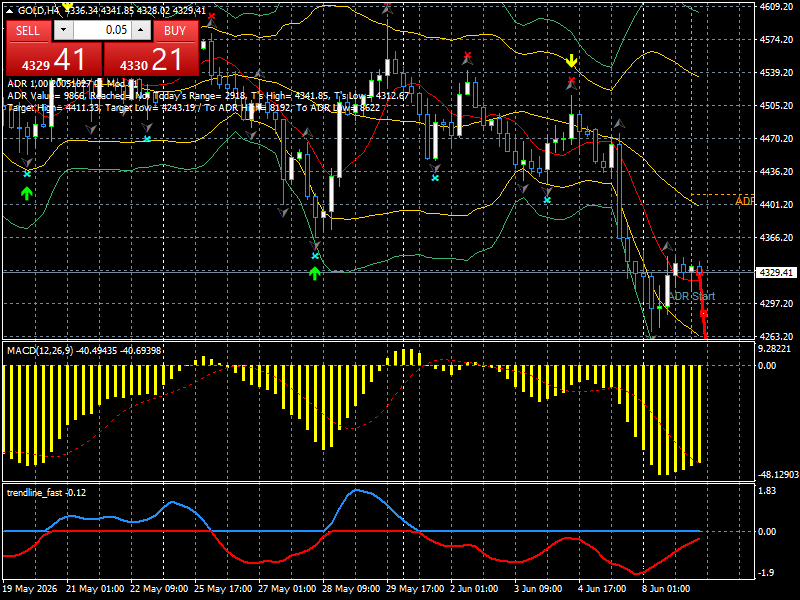Click the 19 May 2026 time label
Screen dimensions: 800x600
coord(30,588)
